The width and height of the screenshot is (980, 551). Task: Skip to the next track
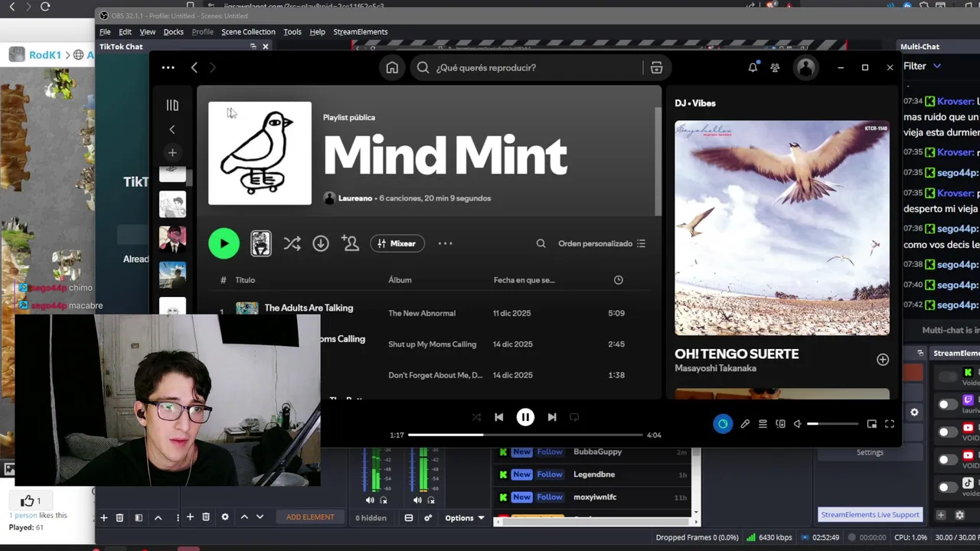coord(552,417)
